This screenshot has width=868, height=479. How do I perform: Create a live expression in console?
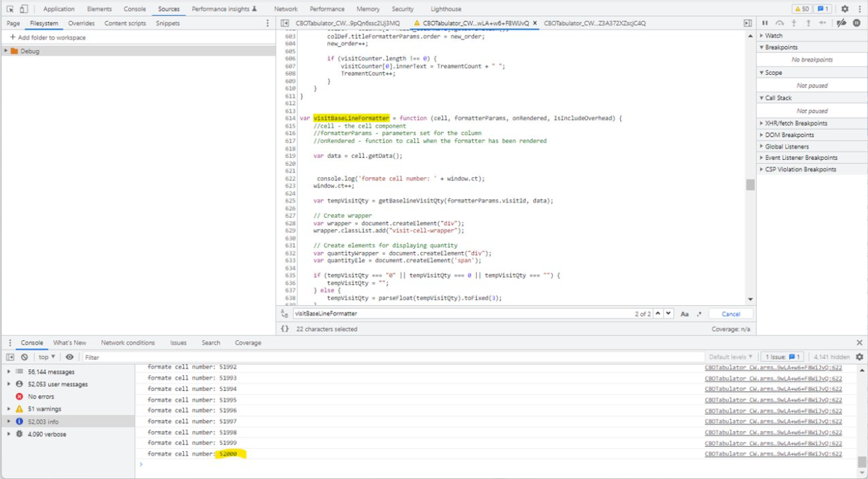[70, 357]
